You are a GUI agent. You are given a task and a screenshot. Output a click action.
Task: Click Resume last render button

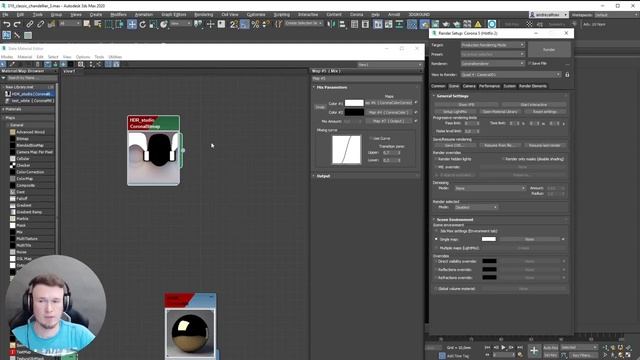[544, 145]
